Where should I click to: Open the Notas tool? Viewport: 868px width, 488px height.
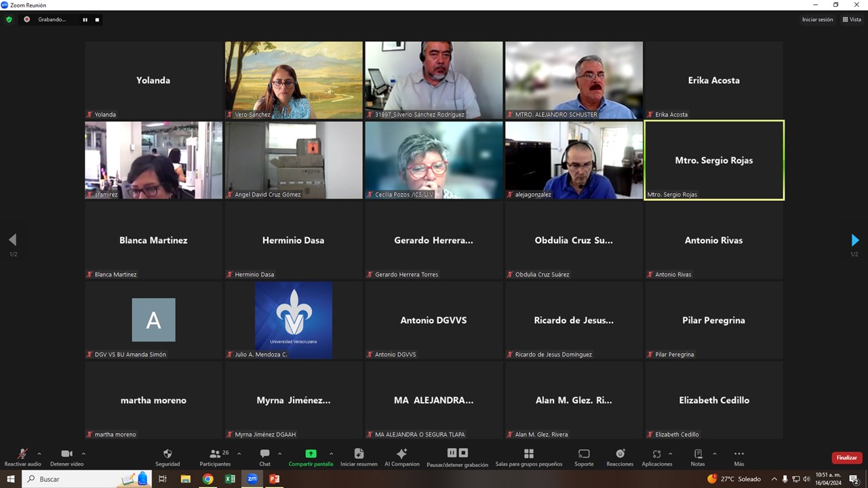(698, 454)
